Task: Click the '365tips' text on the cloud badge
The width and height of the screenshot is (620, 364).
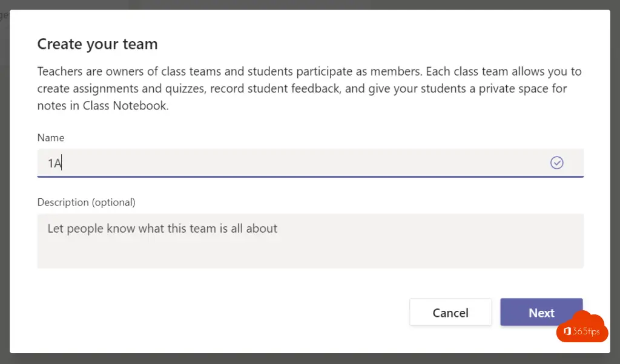Action: pos(586,331)
